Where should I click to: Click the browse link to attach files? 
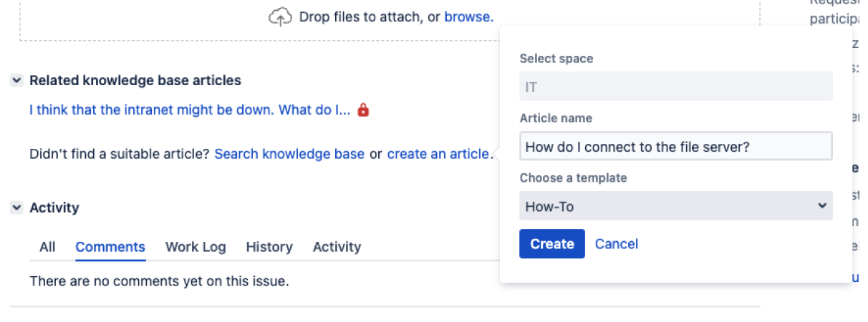(467, 16)
